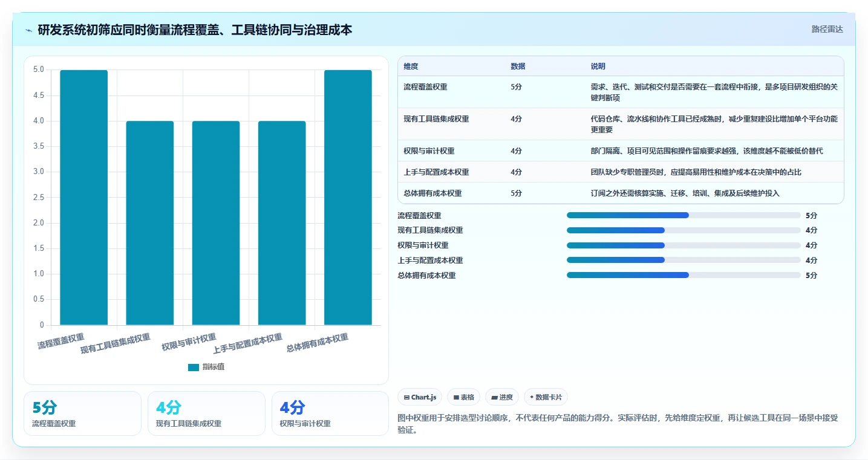This screenshot has height=460, width=868.
Task: Click the 维度 column header
Action: click(411, 66)
